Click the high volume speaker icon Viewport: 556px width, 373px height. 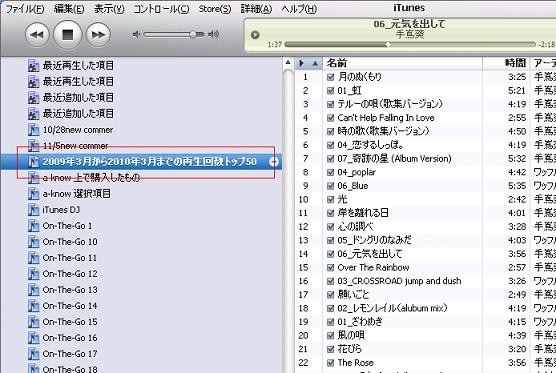coord(213,34)
